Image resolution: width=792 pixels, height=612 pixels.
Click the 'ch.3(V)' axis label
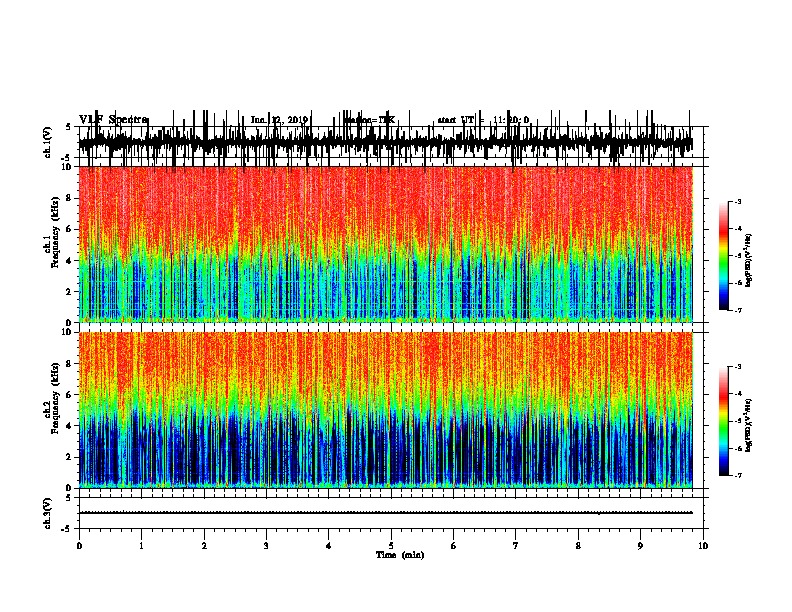pyautogui.click(x=48, y=513)
